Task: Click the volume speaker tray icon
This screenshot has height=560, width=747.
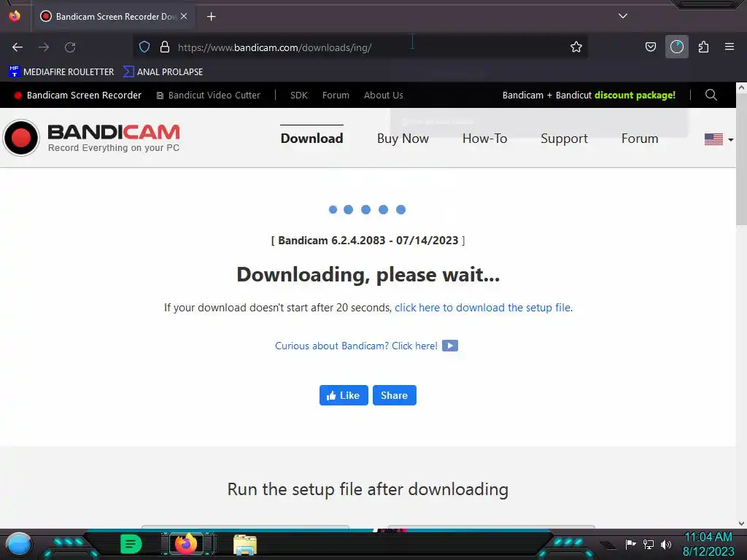Action: (x=665, y=544)
